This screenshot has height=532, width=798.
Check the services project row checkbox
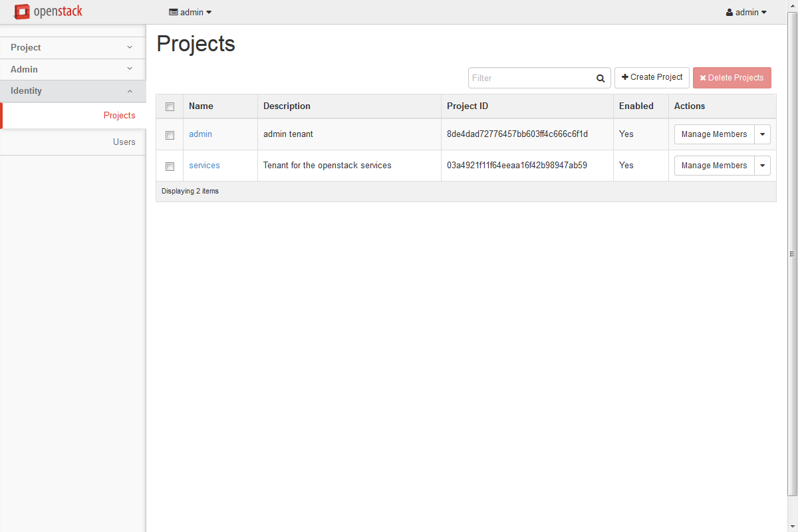coord(170,166)
